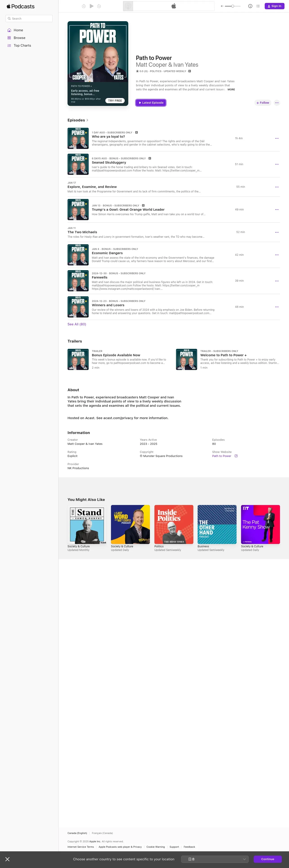
Task: Open Cookie Warning link
Action: pyautogui.click(x=156, y=847)
